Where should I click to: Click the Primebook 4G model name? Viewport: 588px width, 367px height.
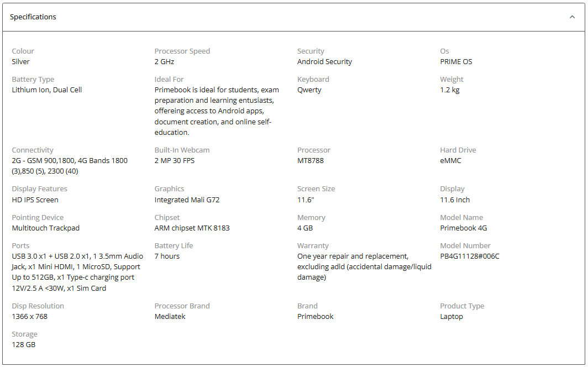(x=464, y=228)
